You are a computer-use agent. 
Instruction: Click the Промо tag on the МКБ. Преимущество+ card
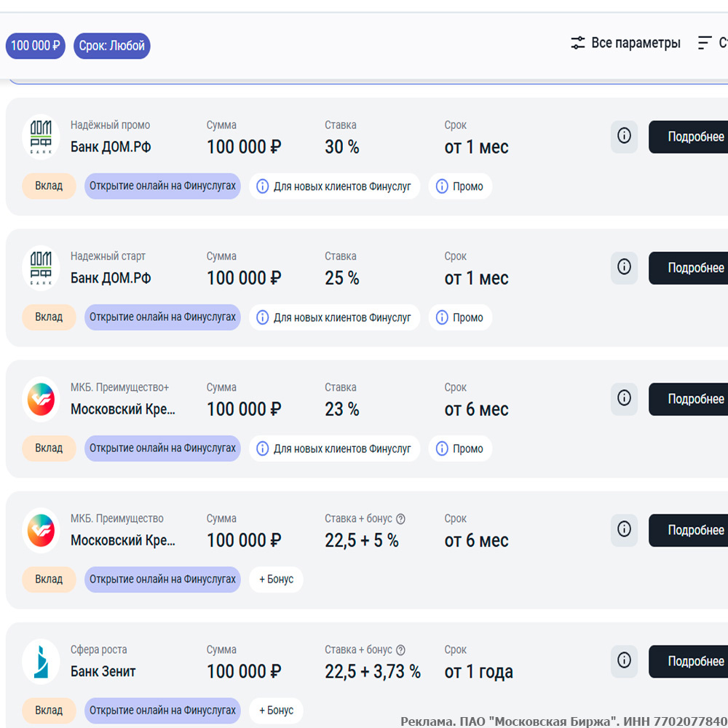coord(460,448)
